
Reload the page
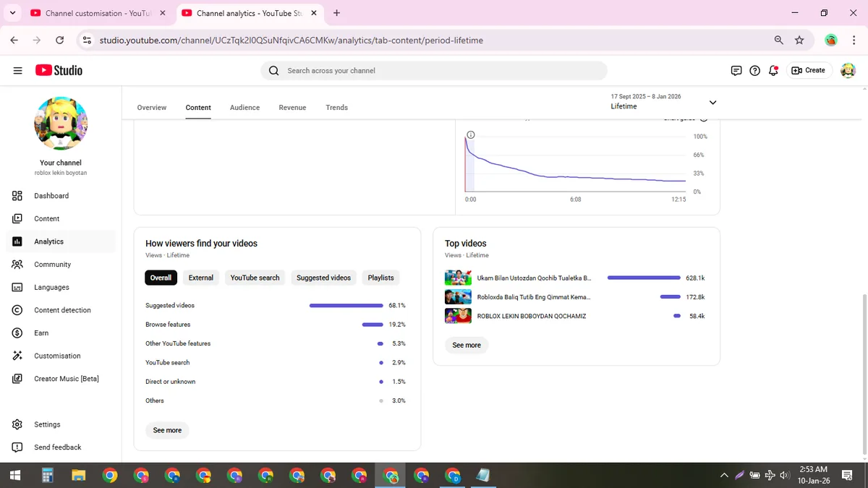pos(59,40)
